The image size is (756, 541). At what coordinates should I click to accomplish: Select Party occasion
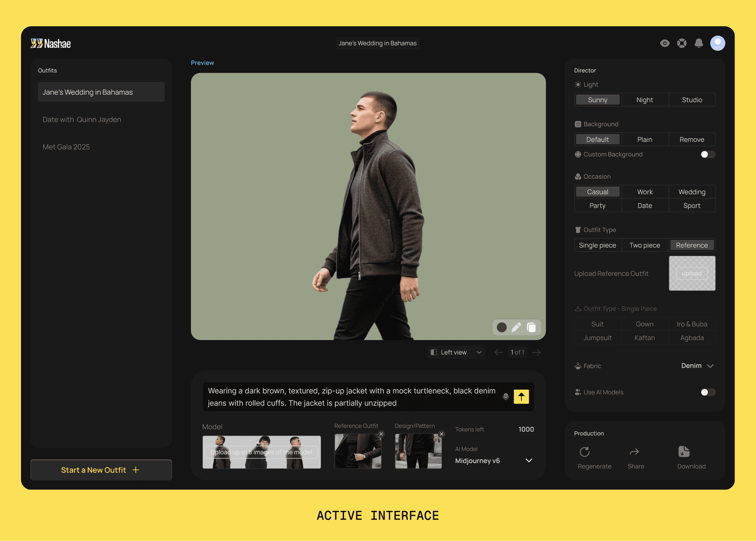tap(597, 205)
